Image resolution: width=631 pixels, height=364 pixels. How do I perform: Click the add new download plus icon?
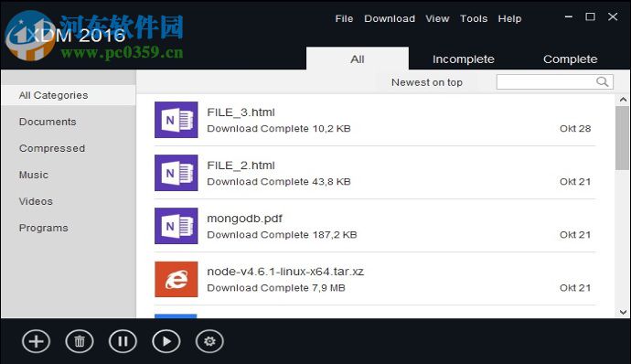coord(37,341)
